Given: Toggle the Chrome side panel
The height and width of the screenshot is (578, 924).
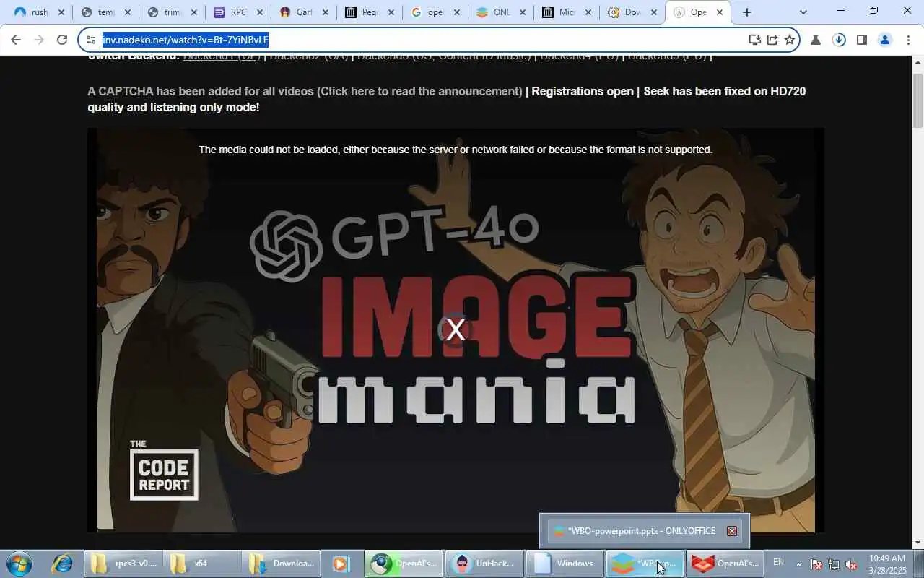Looking at the screenshot, I should click(x=861, y=40).
